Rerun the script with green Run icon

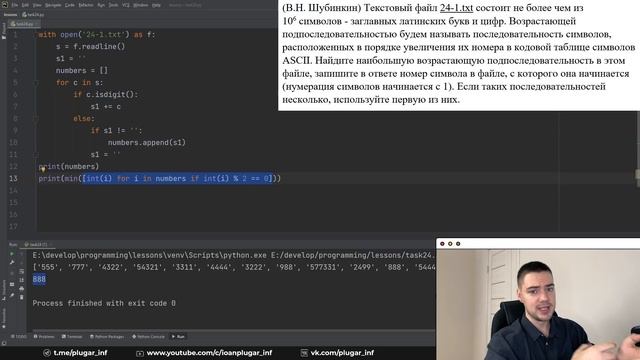click(12, 254)
